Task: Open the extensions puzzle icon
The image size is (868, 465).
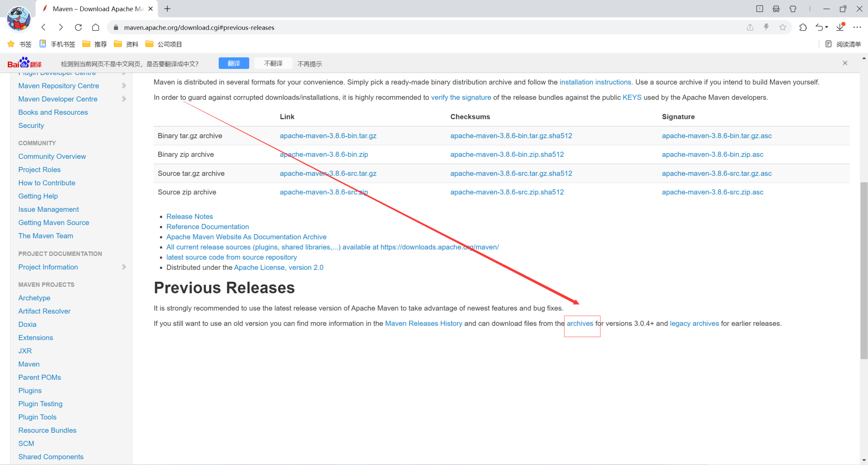Action: pos(803,27)
